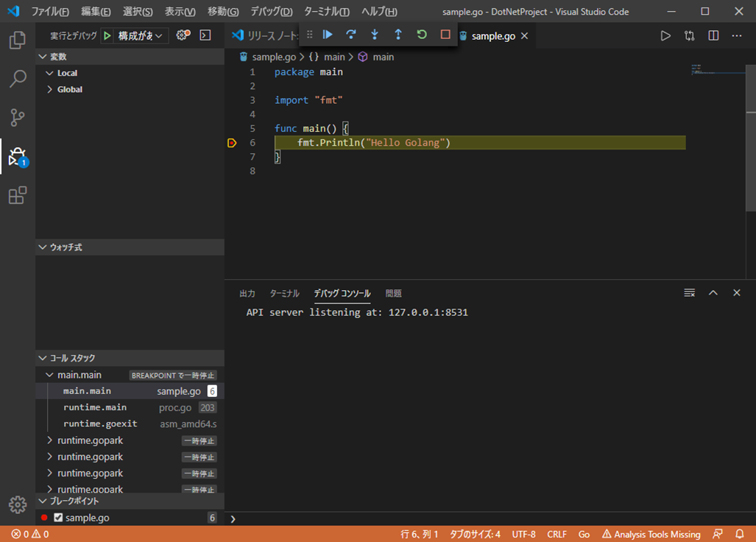This screenshot has width=756, height=542.
Task: Restart the debug session
Action: [422, 35]
